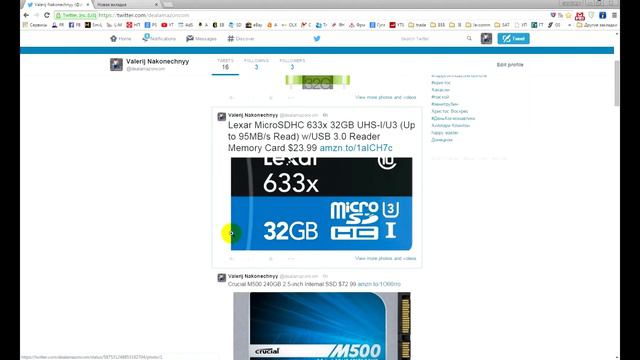
Task: Open the Сервисы apps bookmark
Action: 35,25
